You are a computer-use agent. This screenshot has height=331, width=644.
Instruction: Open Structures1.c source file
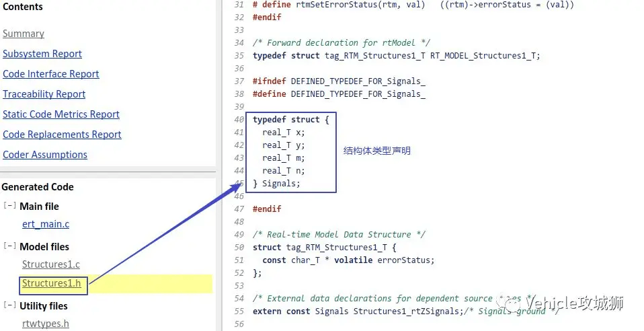pyautogui.click(x=51, y=264)
